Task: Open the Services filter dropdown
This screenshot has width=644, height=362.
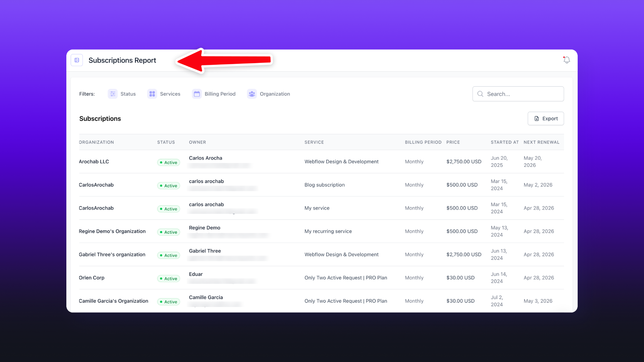Action: pyautogui.click(x=164, y=94)
